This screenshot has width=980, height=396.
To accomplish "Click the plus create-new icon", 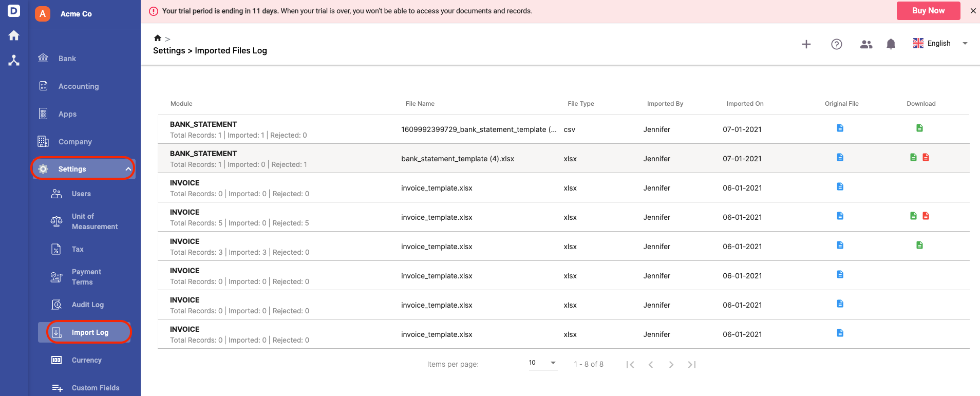I will (x=806, y=44).
